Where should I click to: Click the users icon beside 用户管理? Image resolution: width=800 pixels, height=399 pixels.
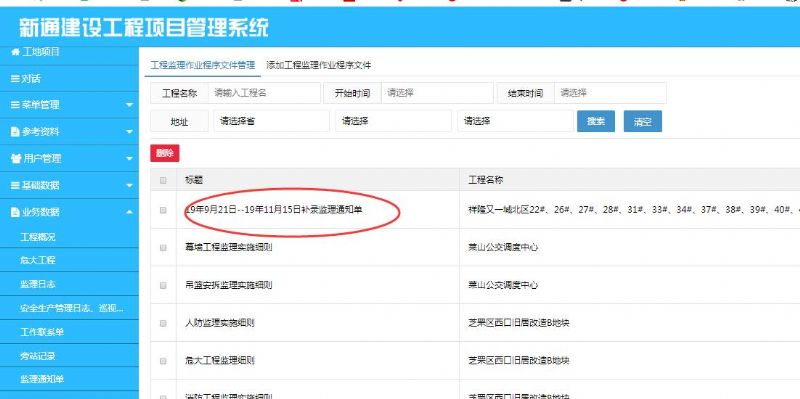pos(16,158)
